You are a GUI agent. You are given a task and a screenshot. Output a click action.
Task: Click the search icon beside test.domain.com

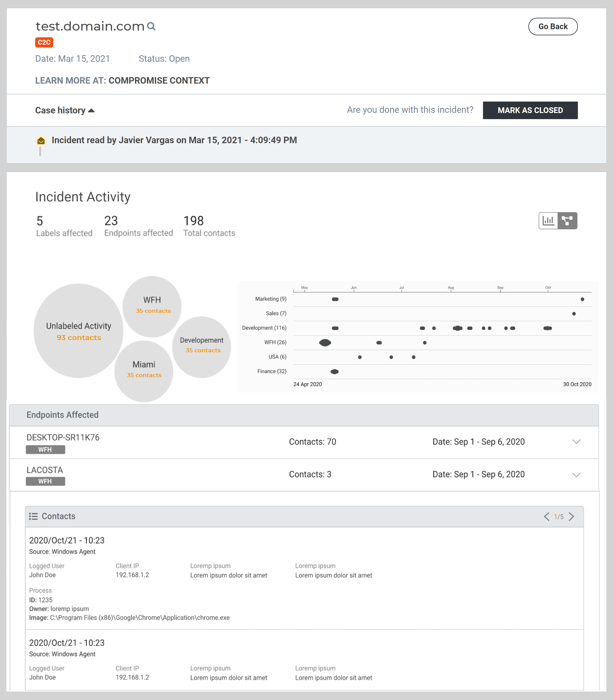(x=151, y=26)
